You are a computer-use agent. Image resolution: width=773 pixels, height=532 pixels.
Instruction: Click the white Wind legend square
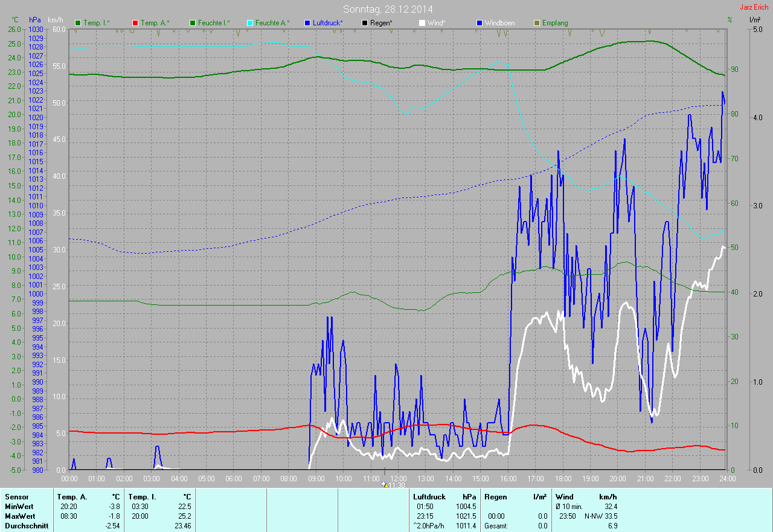[x=422, y=23]
